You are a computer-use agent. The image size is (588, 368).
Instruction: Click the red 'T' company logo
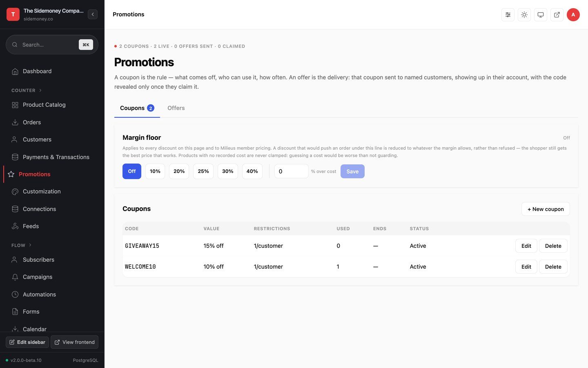click(13, 14)
